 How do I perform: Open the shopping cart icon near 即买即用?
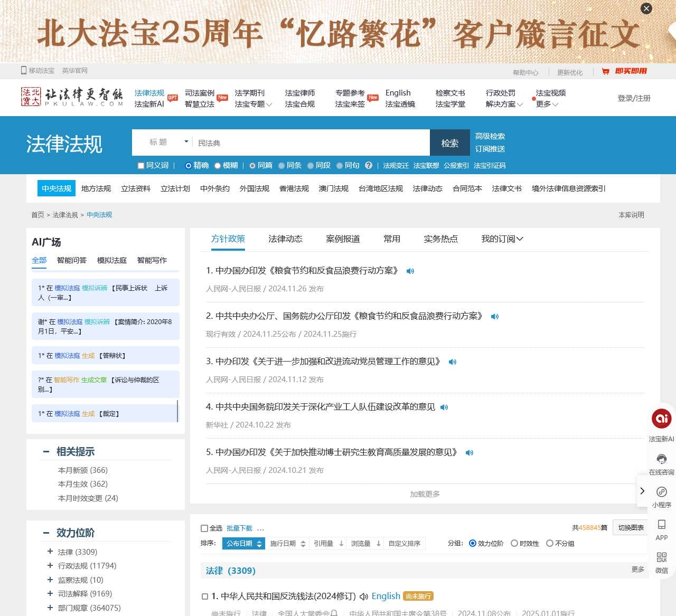click(606, 71)
